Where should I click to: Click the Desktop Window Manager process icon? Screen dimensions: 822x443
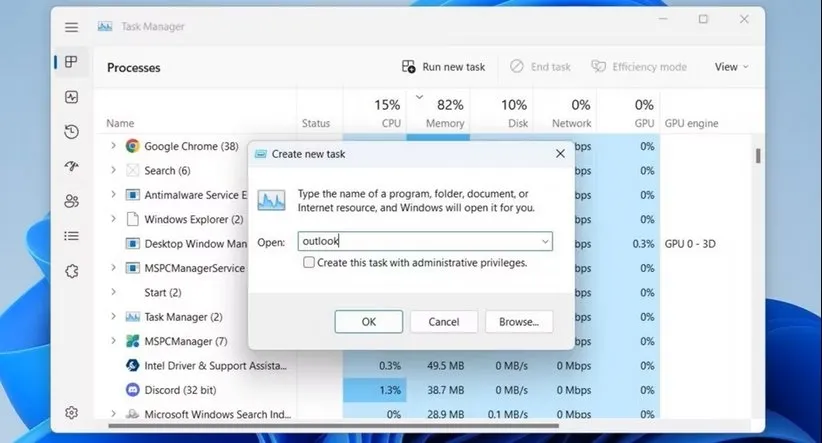pos(133,244)
